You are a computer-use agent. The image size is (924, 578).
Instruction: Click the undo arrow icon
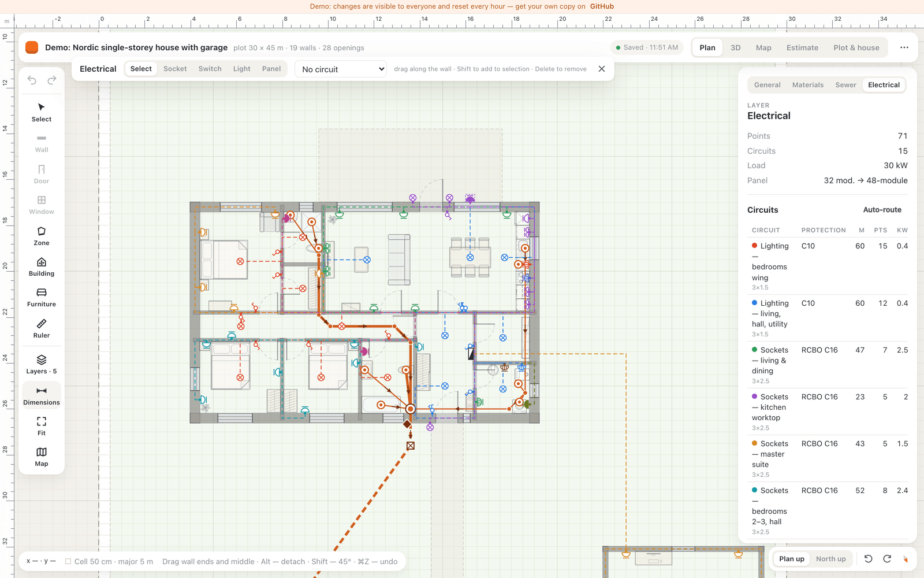[32, 80]
